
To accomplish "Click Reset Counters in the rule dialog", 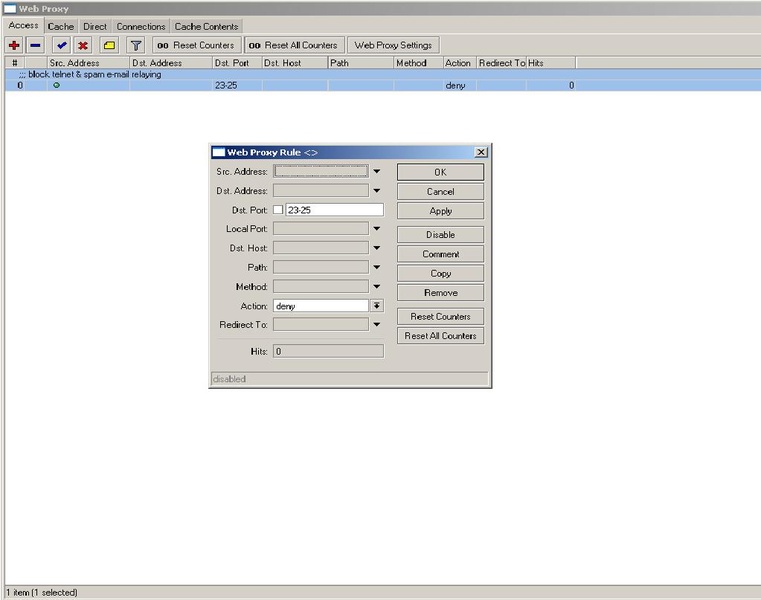I will pos(440,317).
